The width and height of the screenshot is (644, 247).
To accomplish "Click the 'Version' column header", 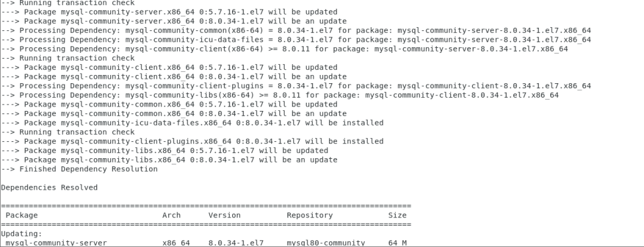I will coord(225,215).
